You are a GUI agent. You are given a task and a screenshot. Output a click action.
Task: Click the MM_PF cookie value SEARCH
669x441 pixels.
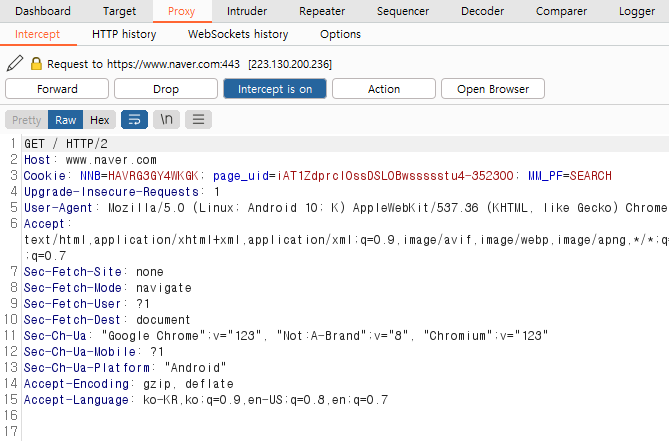591,176
